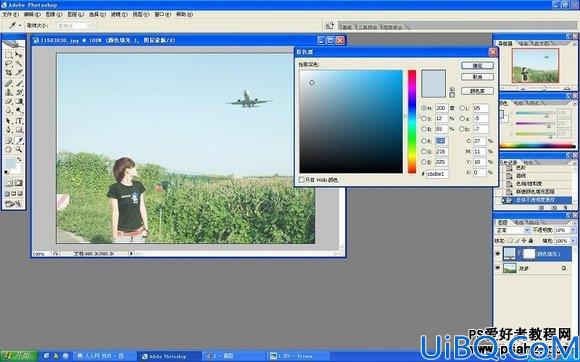Screen dimensions: 580x362
Task: Select the G green radio button
Action: click(424, 152)
